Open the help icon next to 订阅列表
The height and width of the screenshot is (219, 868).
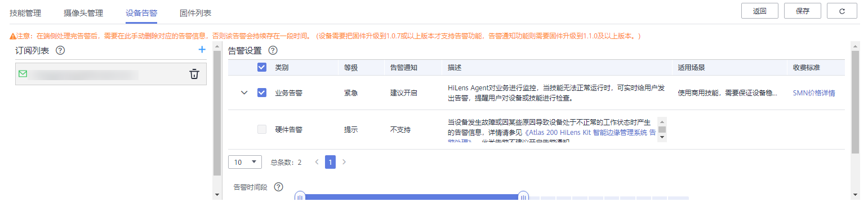pyautogui.click(x=60, y=50)
